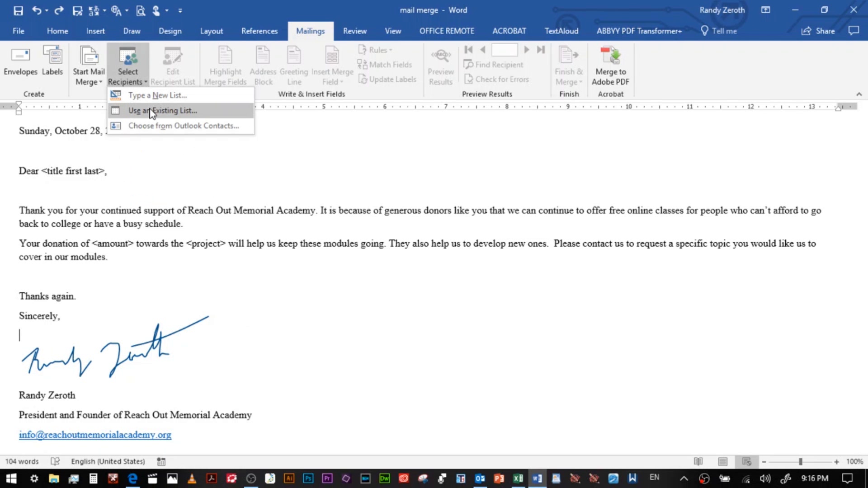The width and height of the screenshot is (868, 488).
Task: Click the Check for Errors icon
Action: pyautogui.click(x=497, y=79)
